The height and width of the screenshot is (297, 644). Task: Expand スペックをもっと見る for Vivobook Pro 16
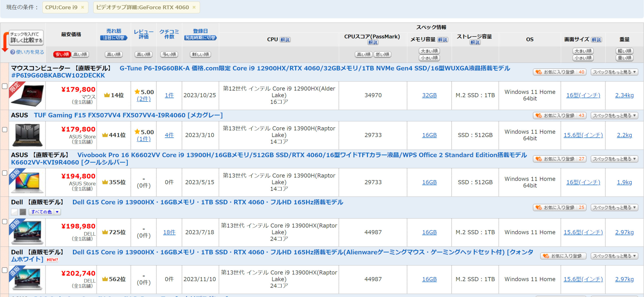[614, 159]
